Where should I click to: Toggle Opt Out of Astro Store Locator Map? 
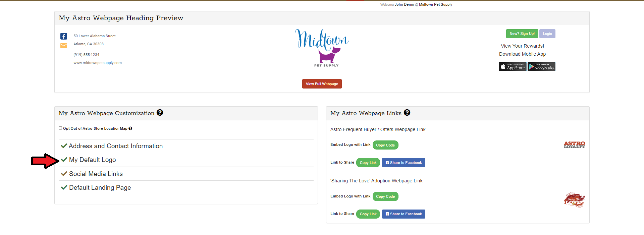pos(60,128)
